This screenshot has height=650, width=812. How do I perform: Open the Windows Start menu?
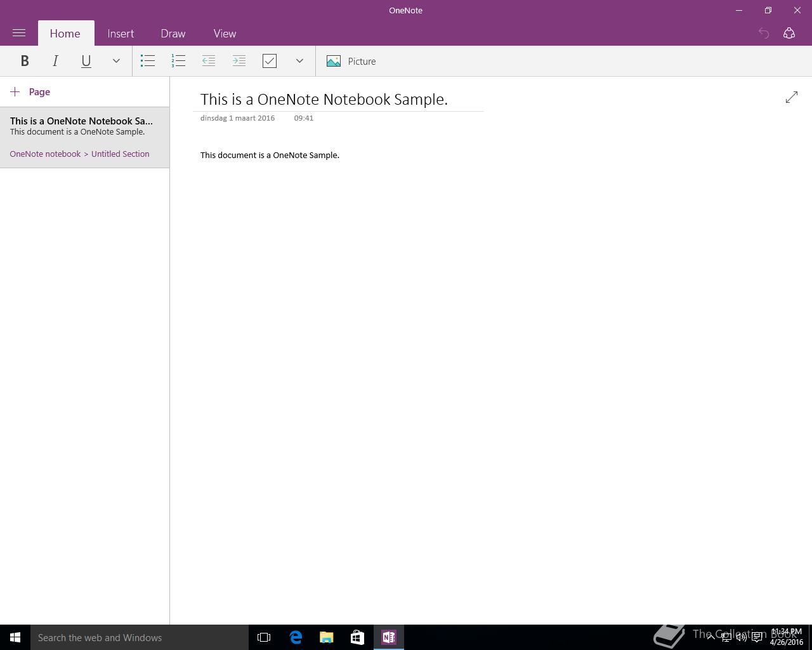(15, 637)
